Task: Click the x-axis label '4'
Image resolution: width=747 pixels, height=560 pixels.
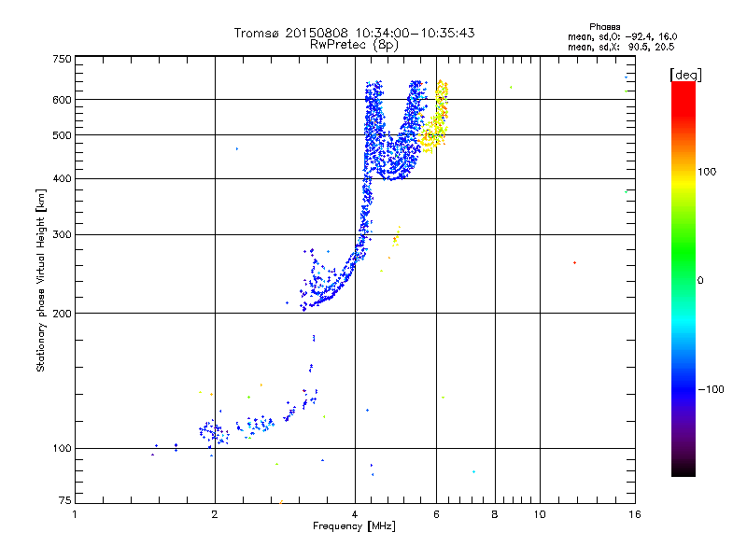Action: [x=355, y=514]
